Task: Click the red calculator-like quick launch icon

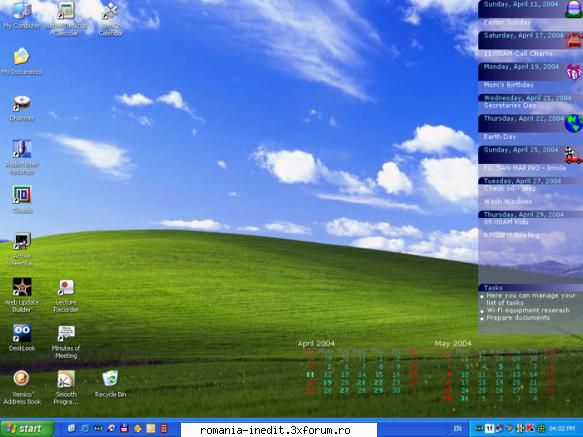Action: click(164, 428)
